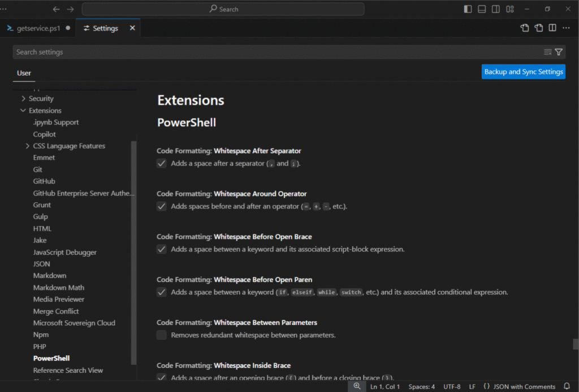Open Markdown settings
579x392 pixels.
[x=50, y=276]
